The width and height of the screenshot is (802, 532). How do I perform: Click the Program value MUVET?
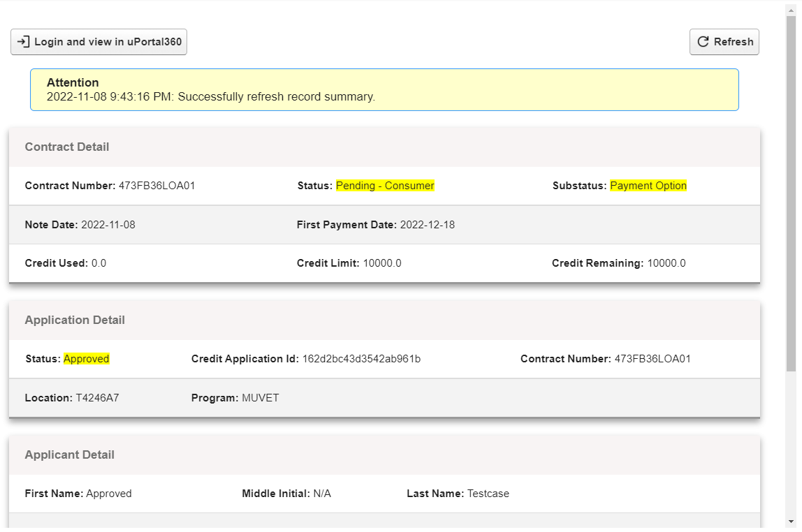pyautogui.click(x=261, y=397)
